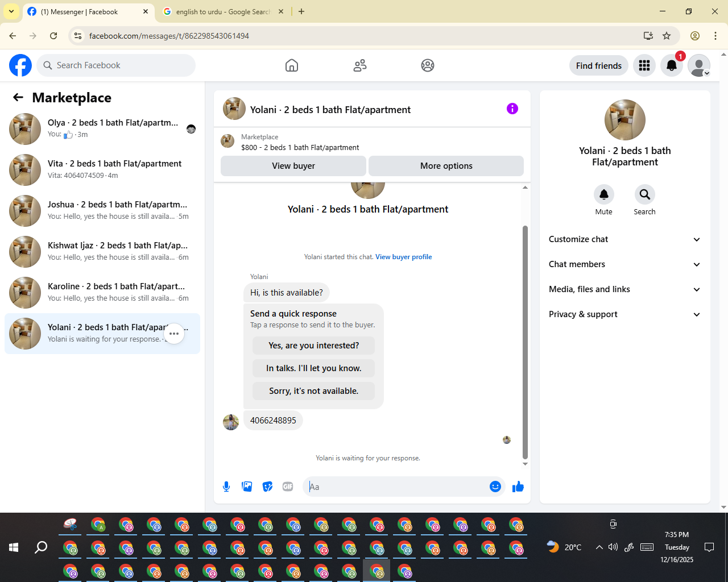The image size is (728, 582).
Task: Open the emoji picker
Action: (495, 487)
